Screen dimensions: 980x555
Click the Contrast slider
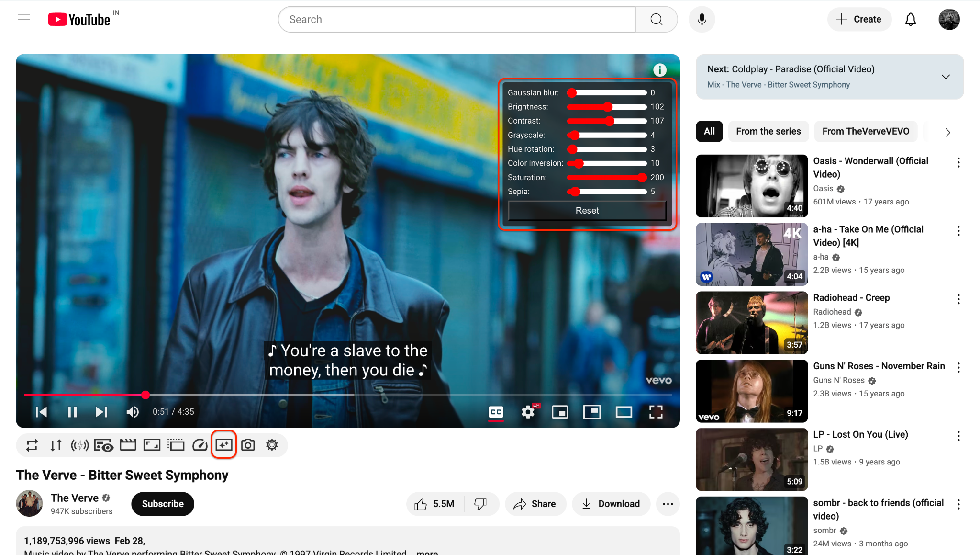(607, 121)
